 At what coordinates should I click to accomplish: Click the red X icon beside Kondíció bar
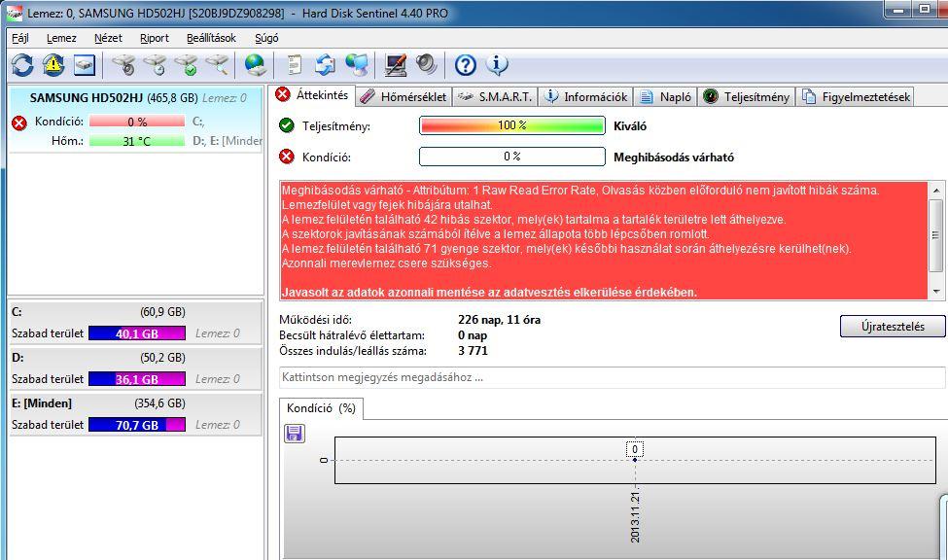point(286,157)
